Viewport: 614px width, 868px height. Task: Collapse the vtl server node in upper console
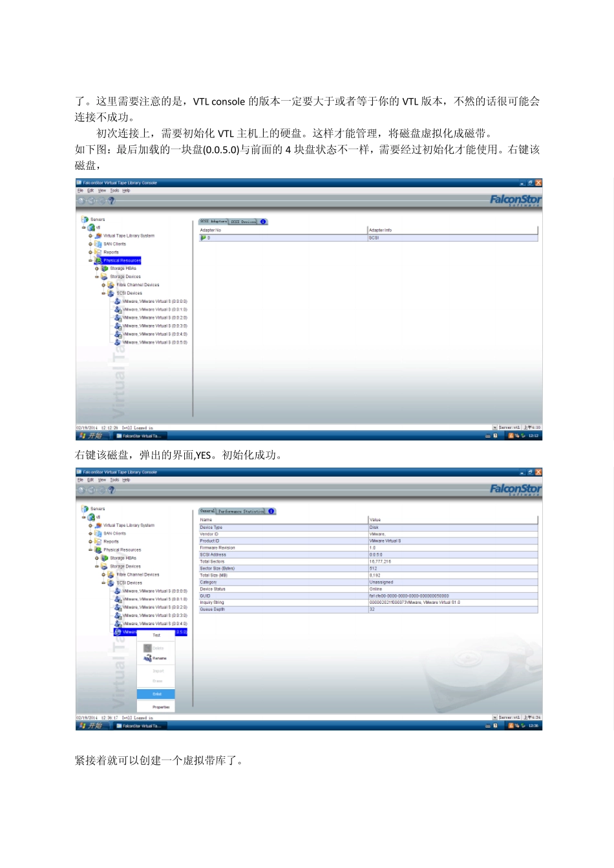[x=84, y=228]
